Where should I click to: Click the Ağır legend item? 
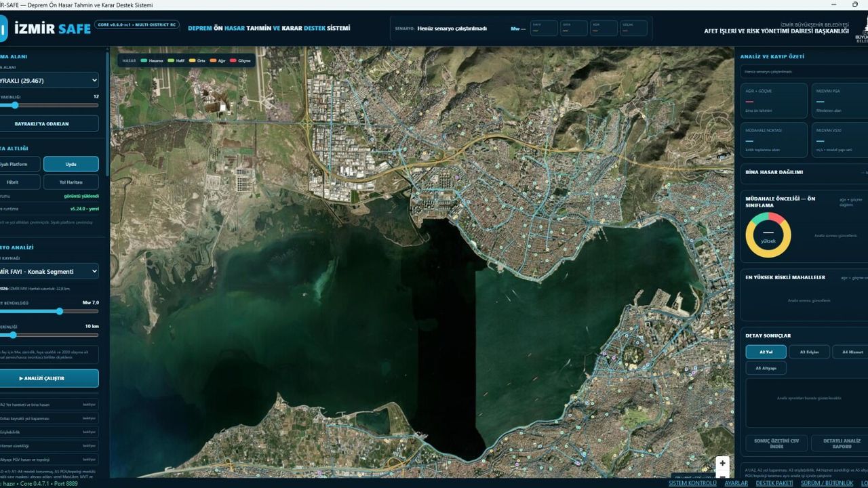[x=218, y=60]
